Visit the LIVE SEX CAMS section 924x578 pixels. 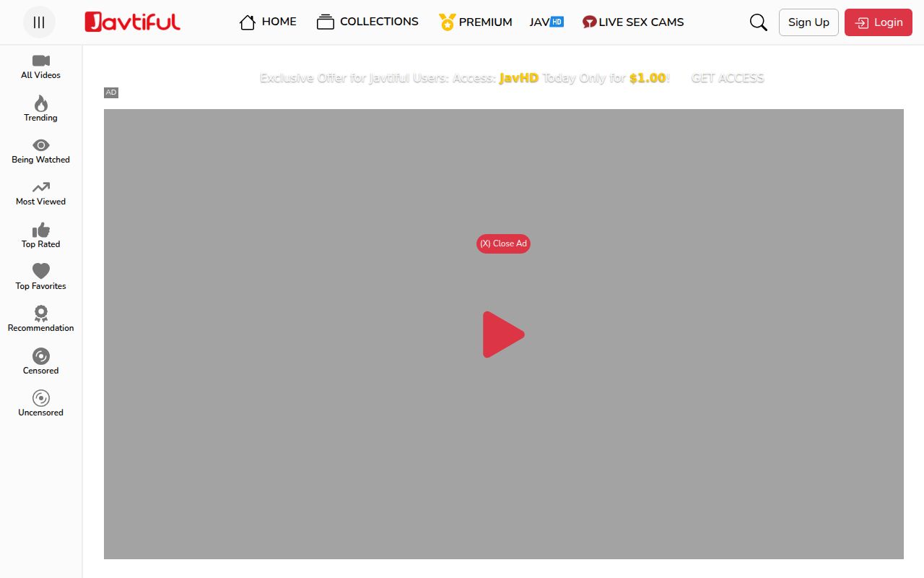click(x=633, y=22)
